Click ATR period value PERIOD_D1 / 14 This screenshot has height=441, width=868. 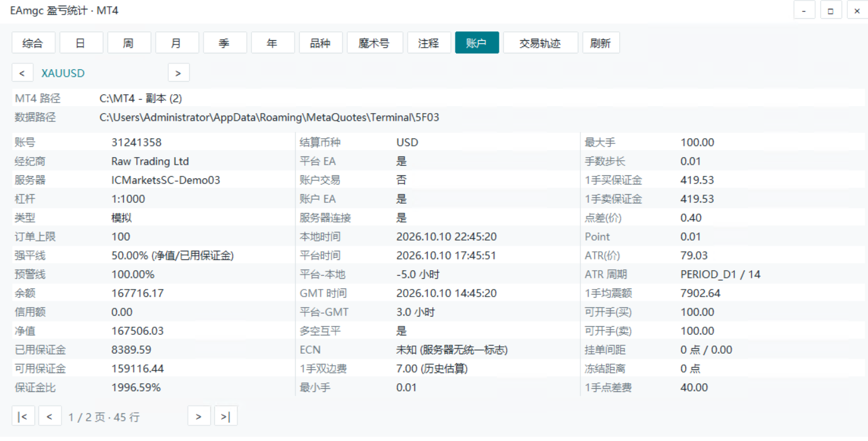pyautogui.click(x=720, y=275)
